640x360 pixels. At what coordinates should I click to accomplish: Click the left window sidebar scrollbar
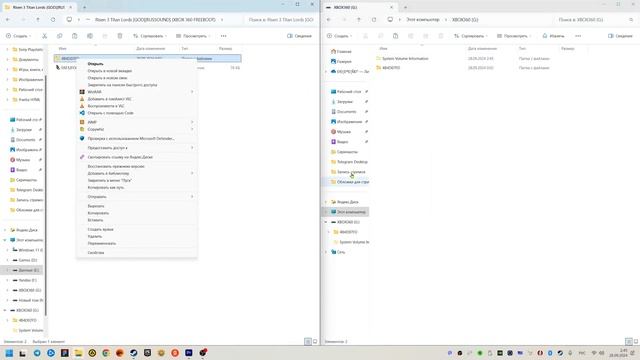[x=46, y=195]
